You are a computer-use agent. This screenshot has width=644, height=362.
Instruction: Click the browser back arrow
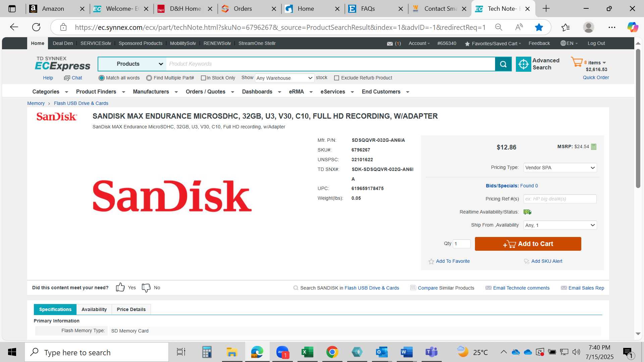[14, 27]
